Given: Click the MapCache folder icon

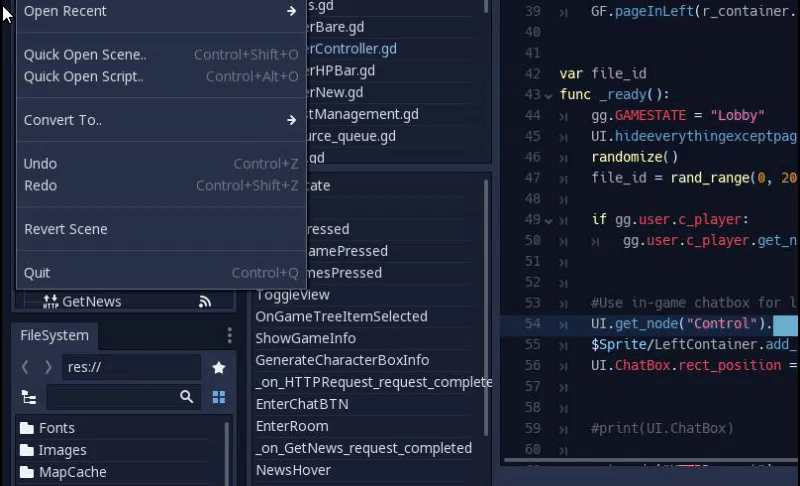Looking at the screenshot, I should 27,472.
